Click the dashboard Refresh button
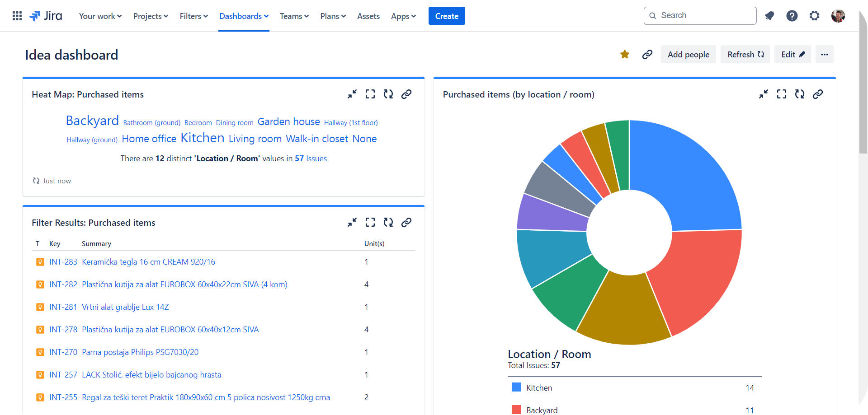 745,54
